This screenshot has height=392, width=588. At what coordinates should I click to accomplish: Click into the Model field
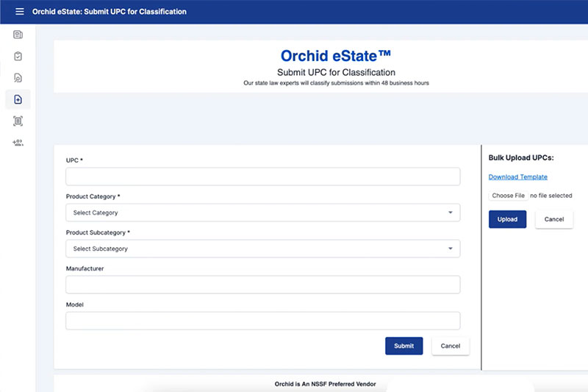click(x=263, y=321)
